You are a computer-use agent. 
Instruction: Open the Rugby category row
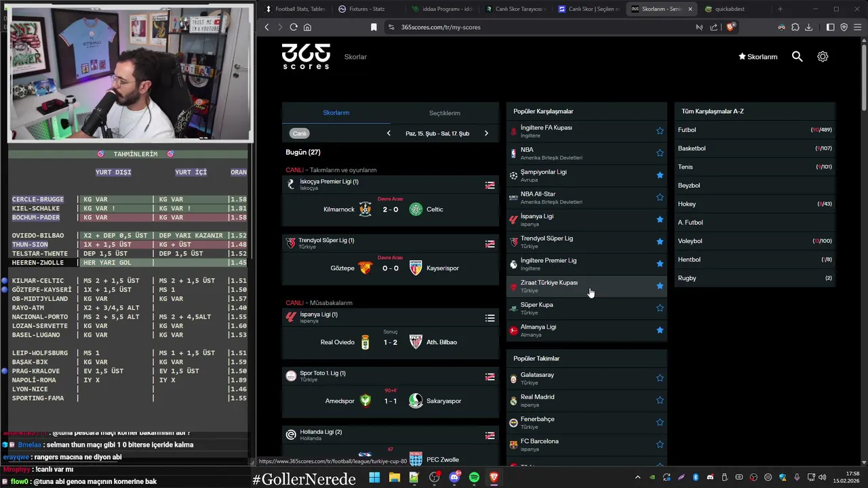755,278
